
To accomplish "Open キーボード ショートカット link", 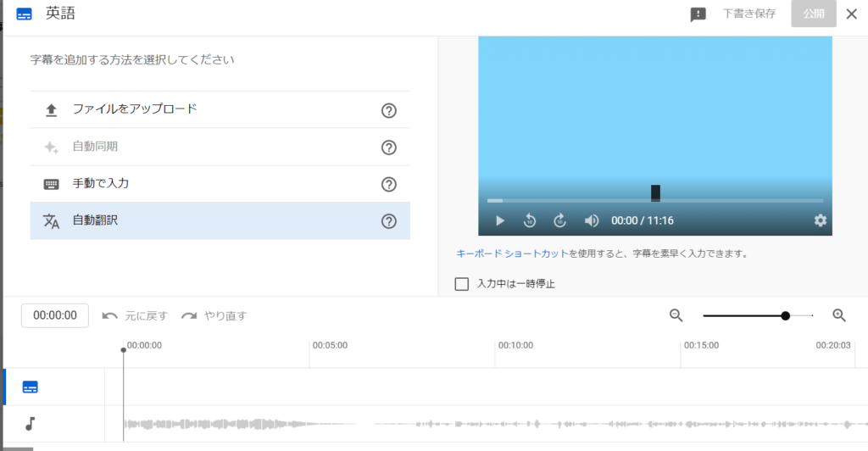I will [x=511, y=253].
